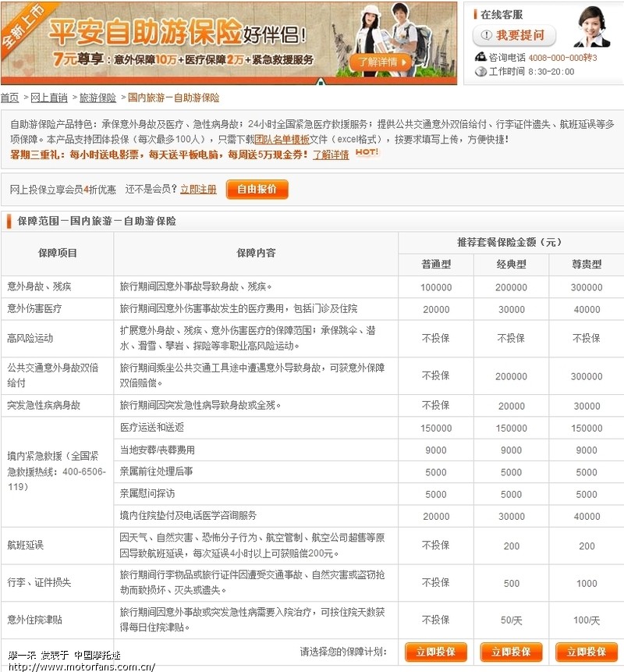The image size is (624, 672).
Task: Click 立即投保 under the 普通型 column
Action: (435, 651)
